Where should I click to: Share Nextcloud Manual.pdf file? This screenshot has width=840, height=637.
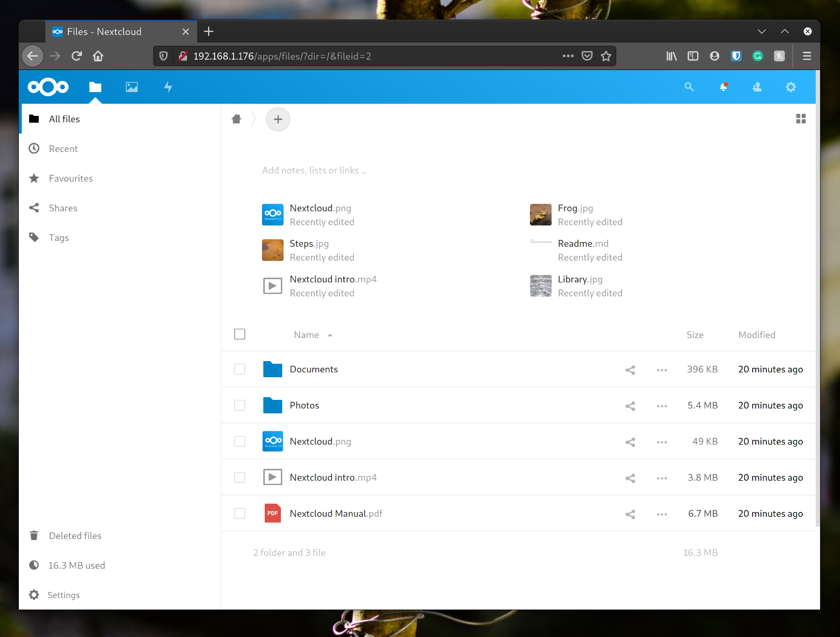pos(630,514)
